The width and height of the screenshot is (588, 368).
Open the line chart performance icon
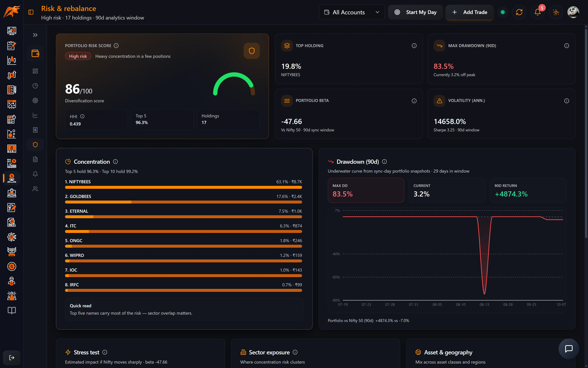pos(35,115)
